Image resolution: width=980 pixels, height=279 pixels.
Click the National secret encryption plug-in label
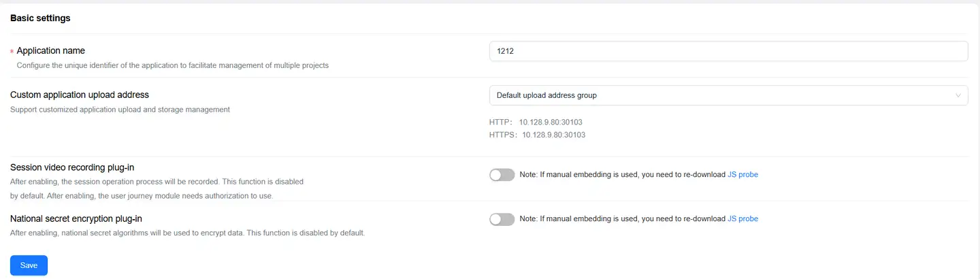coord(76,219)
